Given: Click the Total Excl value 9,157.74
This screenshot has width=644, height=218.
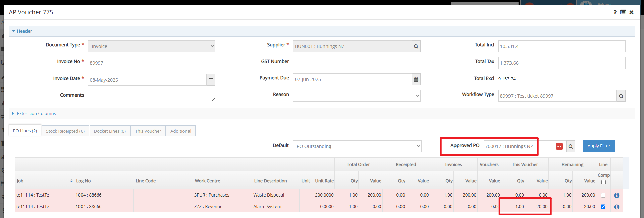Looking at the screenshot, I should click(507, 79).
